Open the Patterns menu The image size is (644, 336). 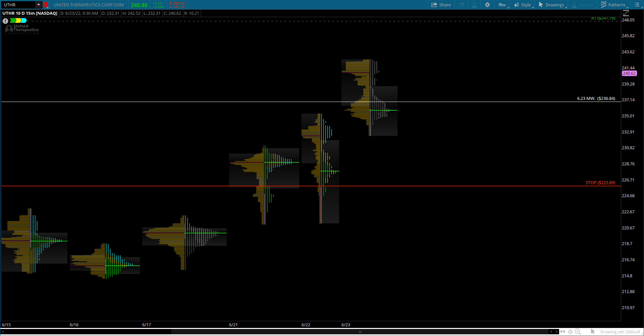(x=614, y=5)
